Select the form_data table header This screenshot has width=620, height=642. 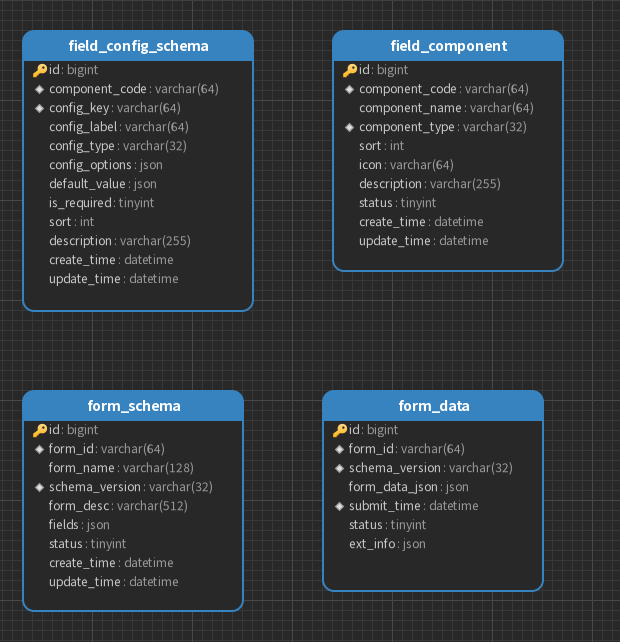pyautogui.click(x=433, y=406)
